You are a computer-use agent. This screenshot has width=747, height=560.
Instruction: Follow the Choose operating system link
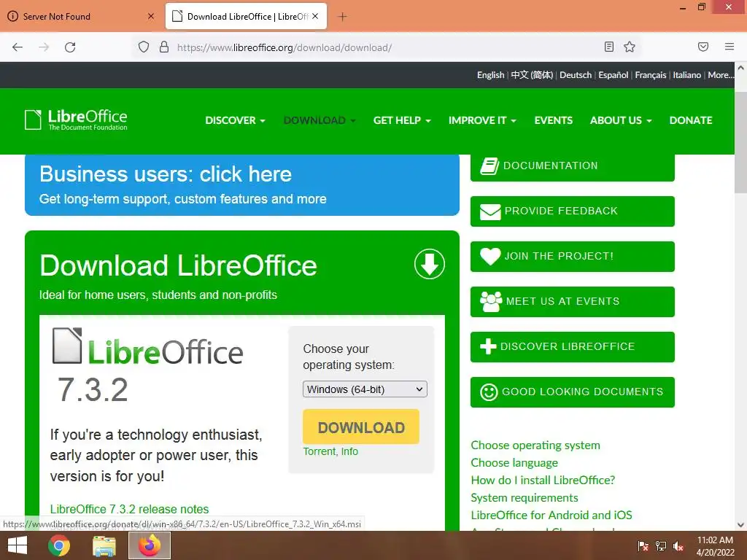[x=535, y=446]
